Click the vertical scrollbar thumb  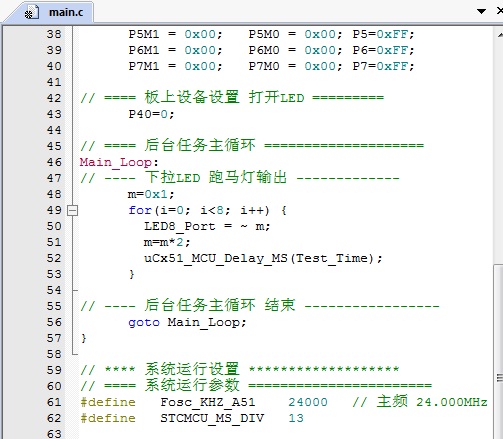[x=499, y=352]
